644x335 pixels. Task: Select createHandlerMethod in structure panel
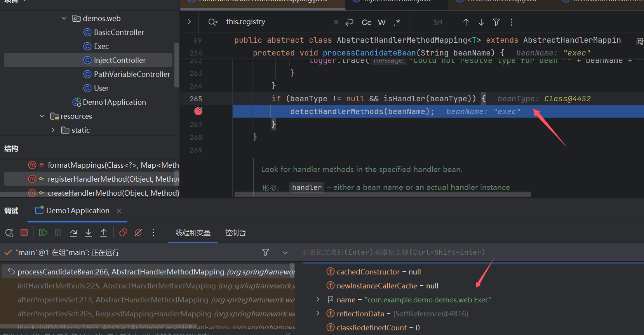click(113, 193)
